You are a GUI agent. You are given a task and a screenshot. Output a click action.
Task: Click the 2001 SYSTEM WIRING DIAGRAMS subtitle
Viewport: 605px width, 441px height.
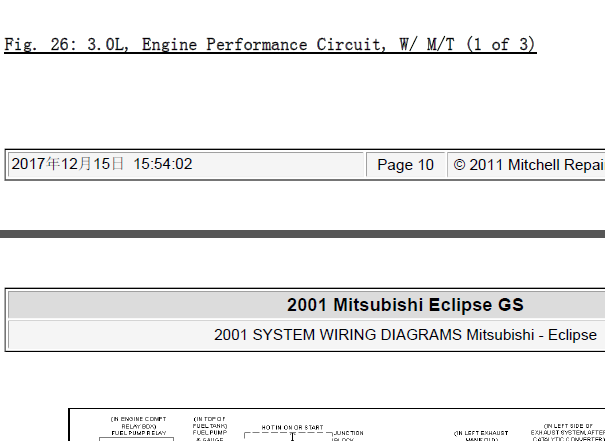405,335
